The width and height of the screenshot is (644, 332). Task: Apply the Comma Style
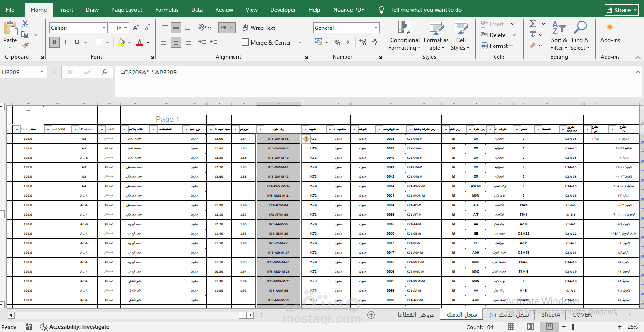(x=349, y=43)
